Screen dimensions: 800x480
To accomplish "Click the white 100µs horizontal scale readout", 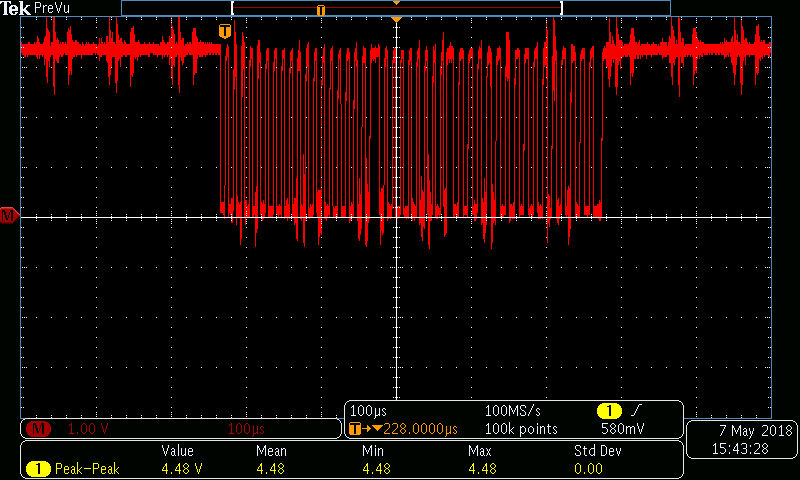I will (x=368, y=411).
